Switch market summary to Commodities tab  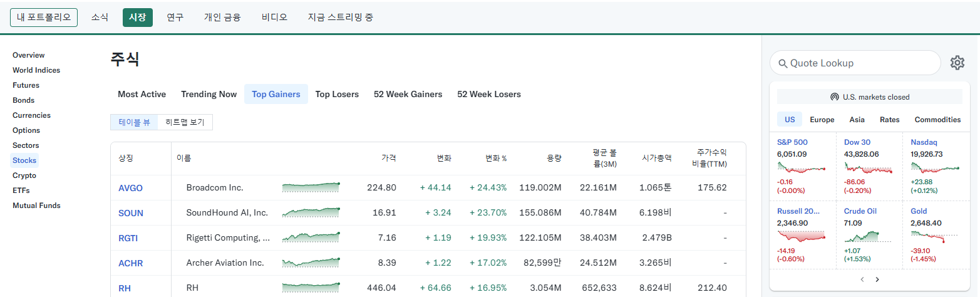(x=937, y=119)
